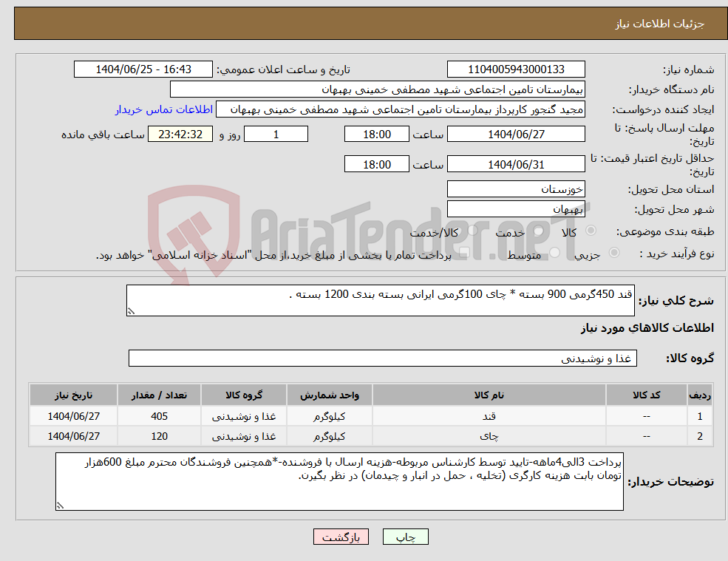The width and height of the screenshot is (728, 561).
Task: Click the resize handle of need description box
Action: (131, 312)
